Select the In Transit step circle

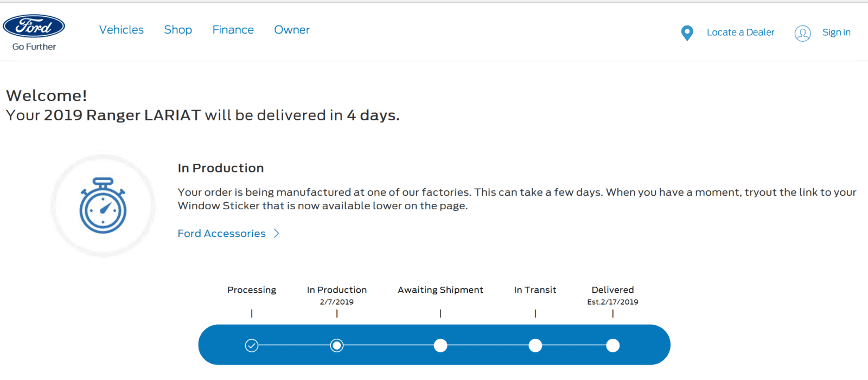click(535, 345)
